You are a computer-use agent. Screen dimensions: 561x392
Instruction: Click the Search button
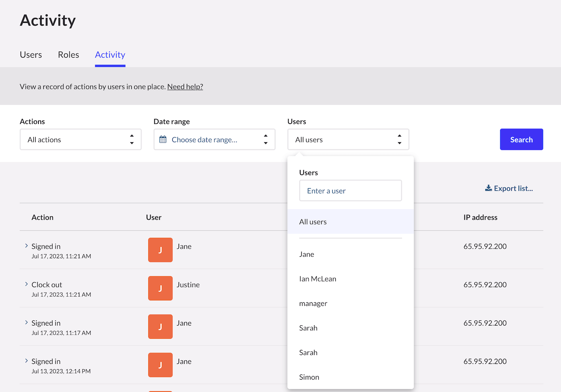pos(521,139)
